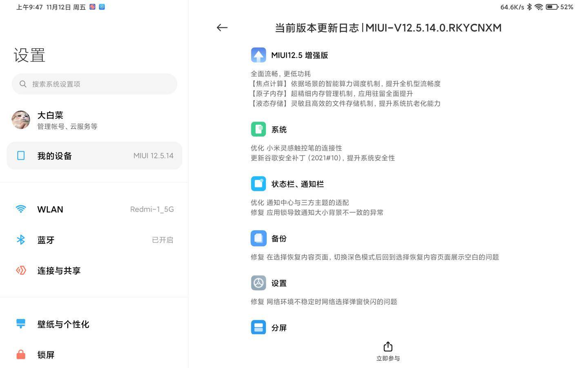
Task: Open WLAN settings
Action: pyautogui.click(x=94, y=209)
